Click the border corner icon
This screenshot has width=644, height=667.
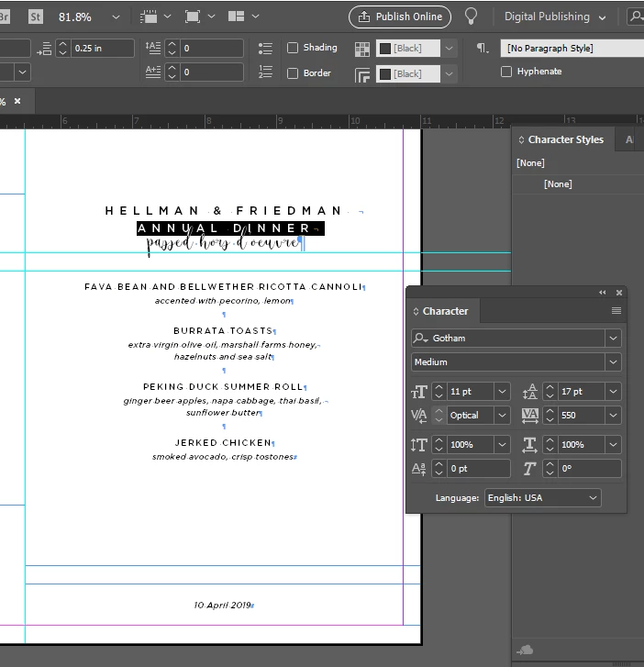[x=362, y=75]
